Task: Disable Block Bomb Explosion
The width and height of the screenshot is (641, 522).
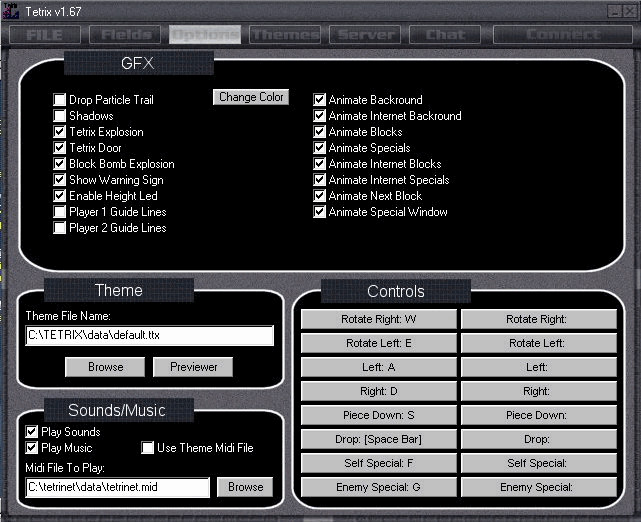Action: pyautogui.click(x=60, y=164)
